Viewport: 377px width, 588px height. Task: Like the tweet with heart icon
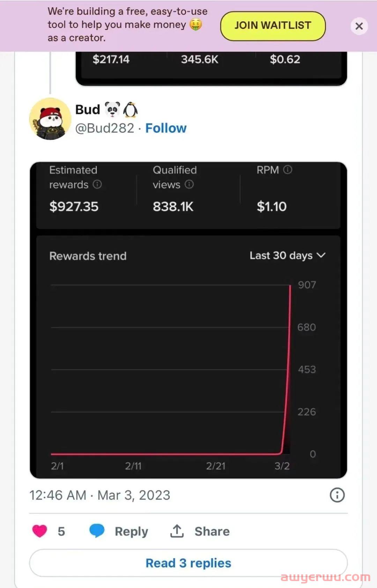(39, 531)
